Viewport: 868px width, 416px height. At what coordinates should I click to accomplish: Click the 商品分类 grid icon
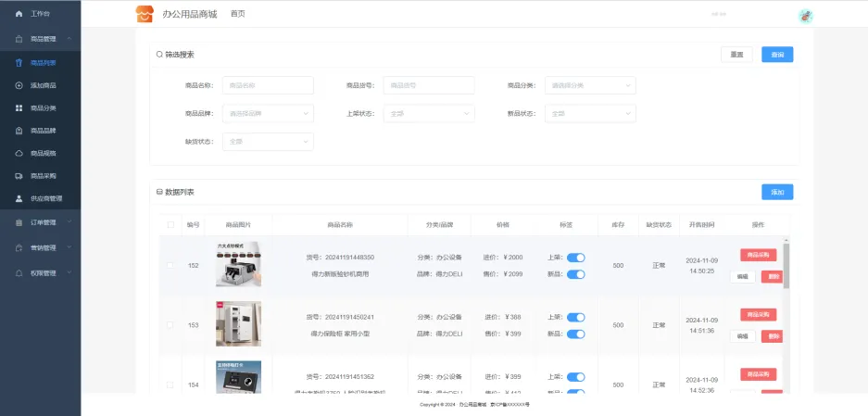tap(19, 108)
